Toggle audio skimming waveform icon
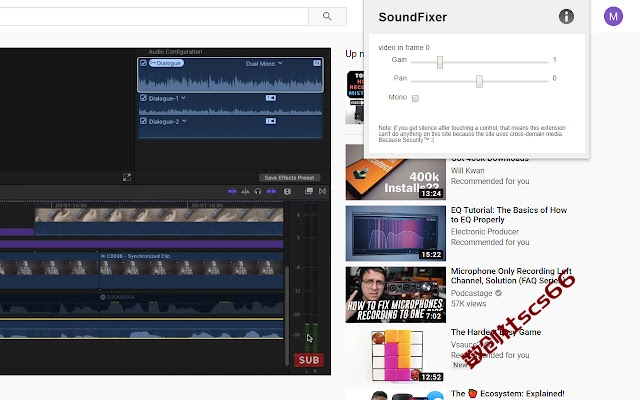Viewport: 640px width, 400px height. tap(245, 191)
